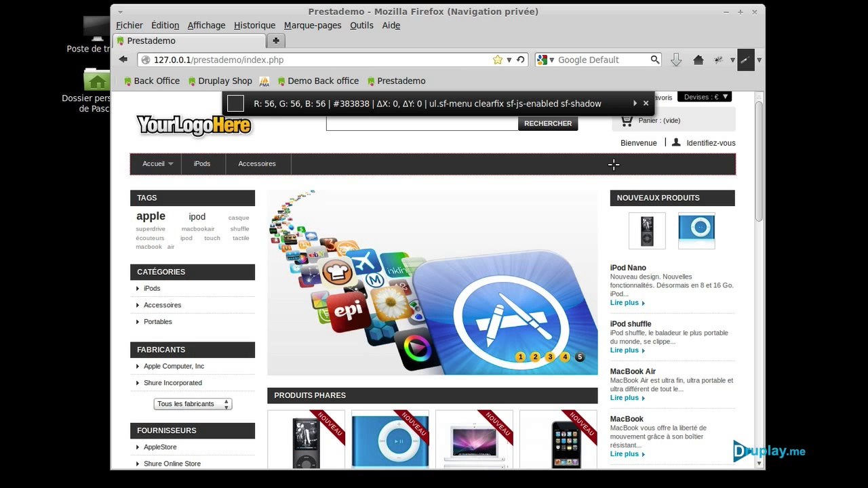Viewport: 868px width, 488px height.
Task: Click the shopping cart icon beside Panier
Action: pos(627,120)
